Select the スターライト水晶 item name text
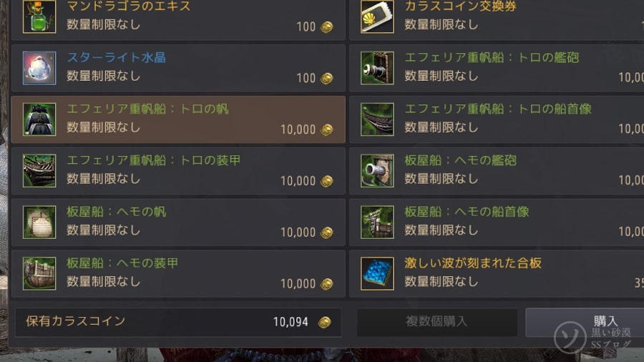Screen dimensions: 644x362 point(116,57)
